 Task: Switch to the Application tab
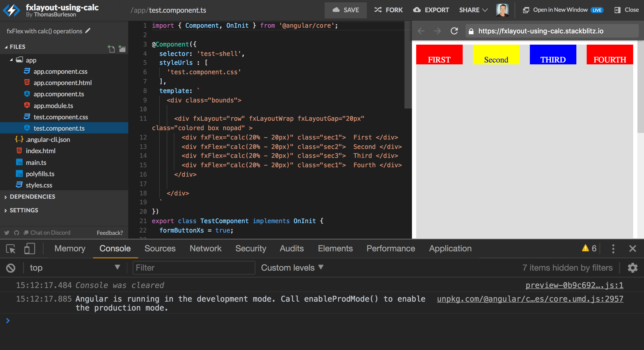tap(450, 249)
